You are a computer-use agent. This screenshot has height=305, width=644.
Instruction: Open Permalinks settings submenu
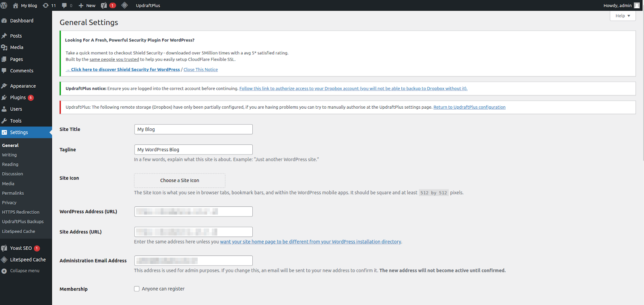[x=13, y=193]
